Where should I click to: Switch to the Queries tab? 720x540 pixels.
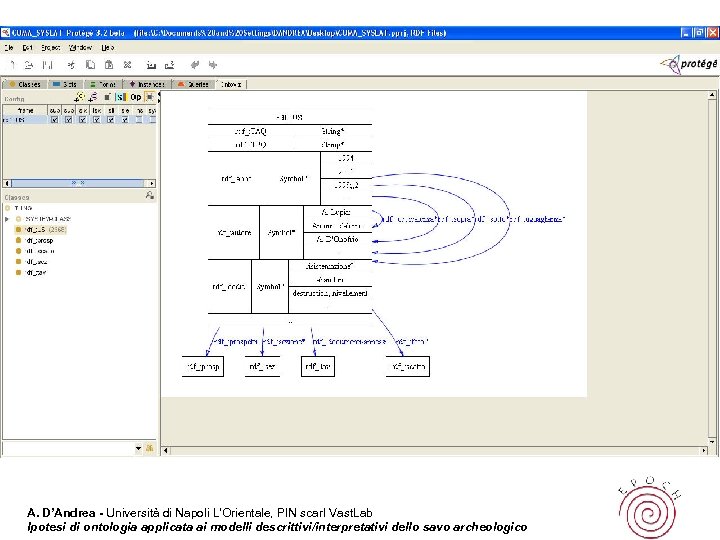[194, 85]
